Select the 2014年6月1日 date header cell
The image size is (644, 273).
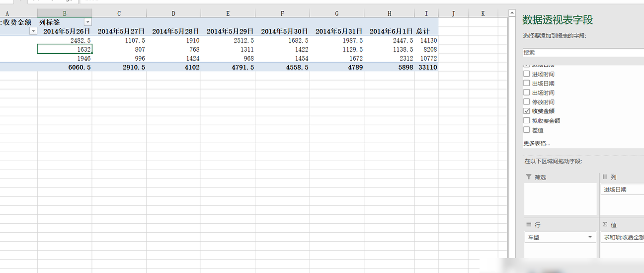(389, 31)
